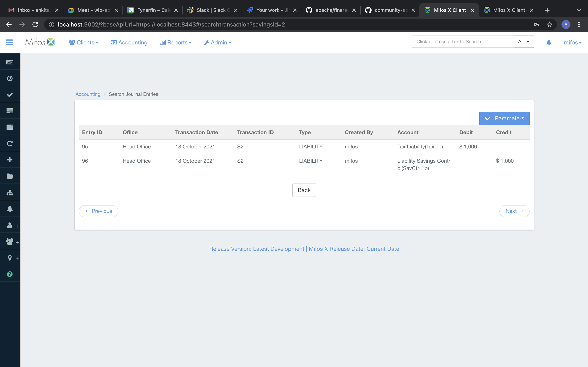588x367 pixels.
Task: Click the checkmark sidebar icon
Action: (x=10, y=95)
